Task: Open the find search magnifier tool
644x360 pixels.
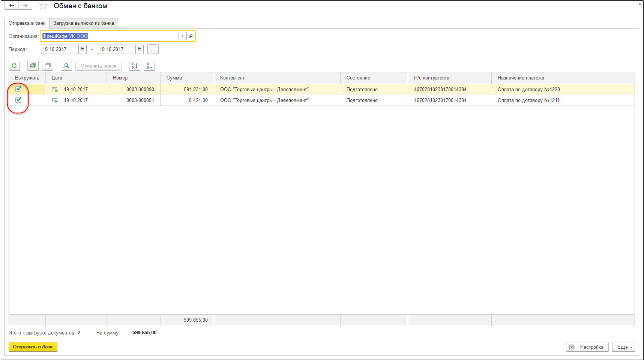Action: click(66, 66)
